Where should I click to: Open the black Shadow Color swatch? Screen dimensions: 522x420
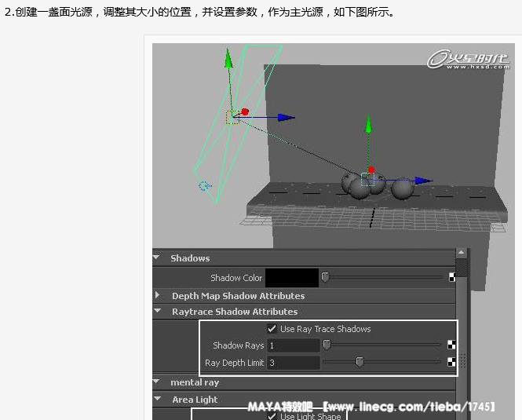(292, 277)
